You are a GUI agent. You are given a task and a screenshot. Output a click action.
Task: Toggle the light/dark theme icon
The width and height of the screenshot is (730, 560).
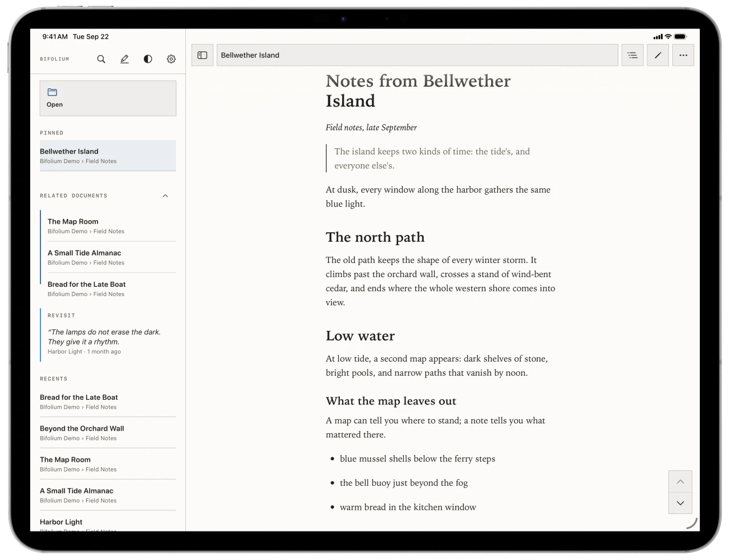(x=148, y=59)
